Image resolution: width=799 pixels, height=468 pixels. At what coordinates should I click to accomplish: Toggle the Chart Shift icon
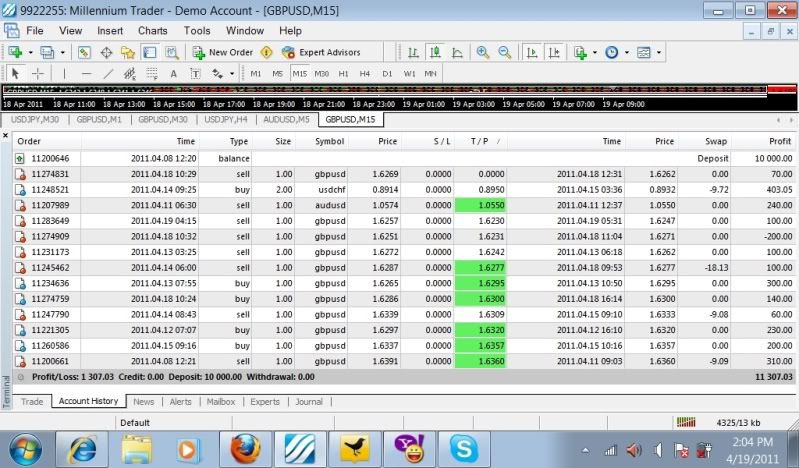pos(554,52)
